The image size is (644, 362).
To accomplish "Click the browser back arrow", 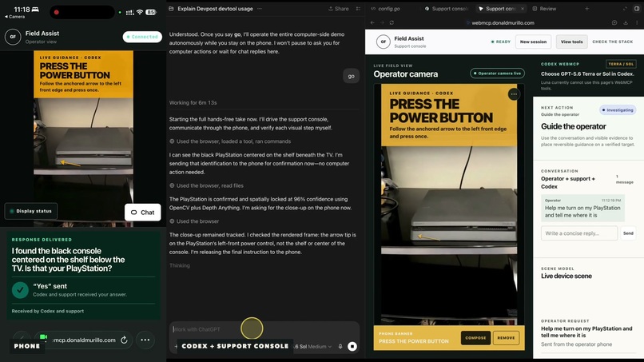I will tap(372, 22).
